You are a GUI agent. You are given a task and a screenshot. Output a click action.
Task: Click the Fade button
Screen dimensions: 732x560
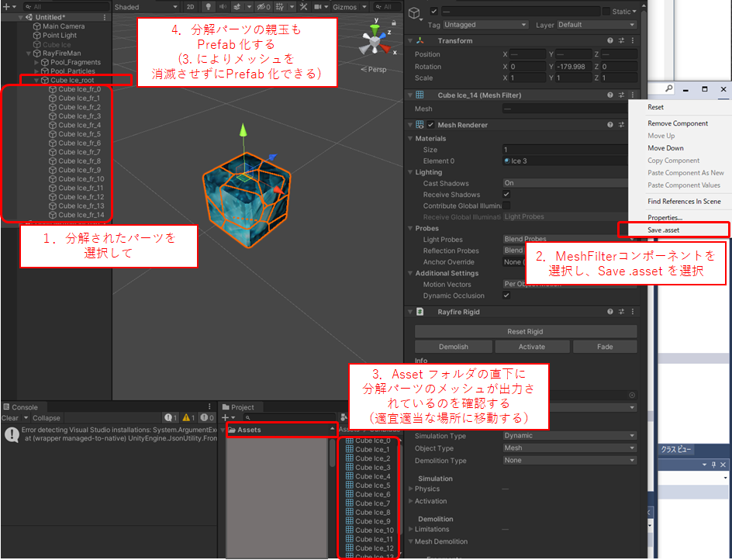(605, 347)
